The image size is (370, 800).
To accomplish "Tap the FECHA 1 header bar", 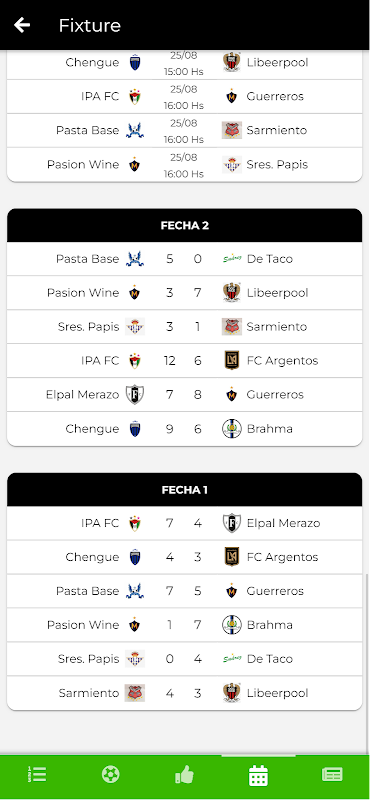I will click(x=184, y=490).
